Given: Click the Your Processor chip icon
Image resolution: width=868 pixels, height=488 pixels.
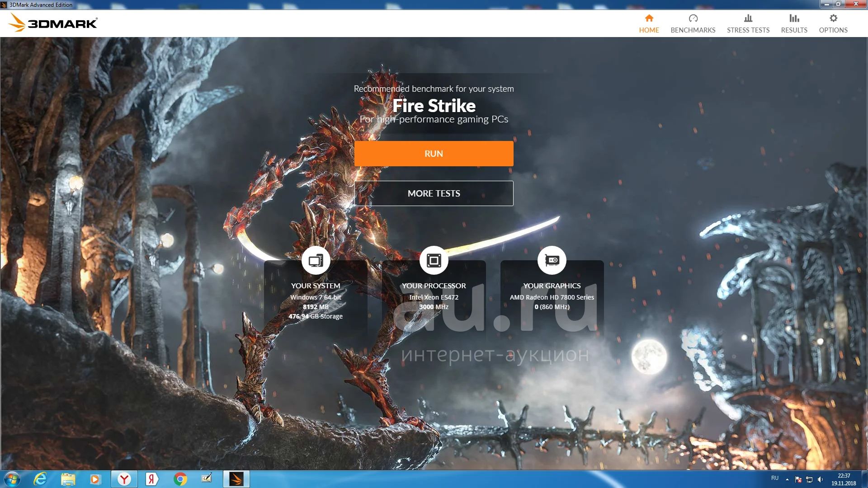Looking at the screenshot, I should (x=434, y=260).
